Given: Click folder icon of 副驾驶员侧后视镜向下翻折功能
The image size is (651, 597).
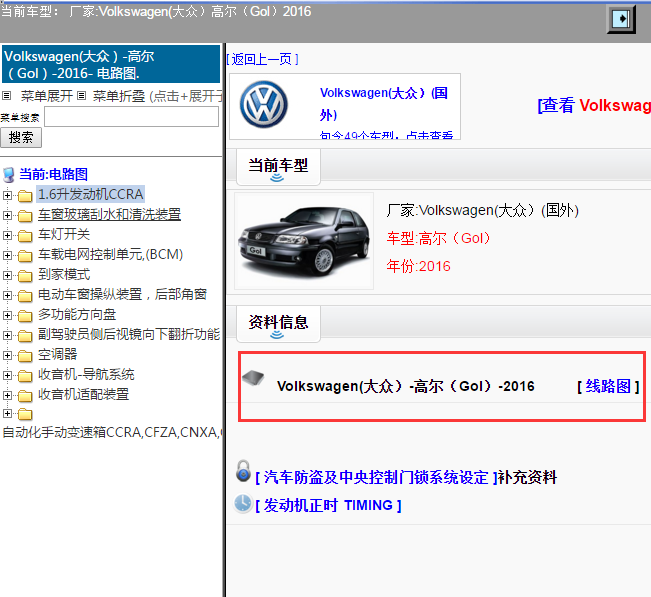Looking at the screenshot, I should coord(25,335).
